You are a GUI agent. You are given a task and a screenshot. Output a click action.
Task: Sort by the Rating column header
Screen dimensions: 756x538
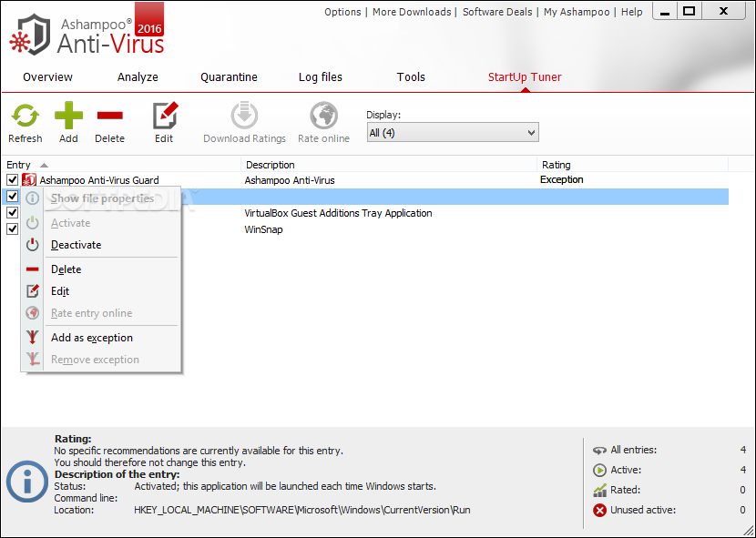click(632, 165)
